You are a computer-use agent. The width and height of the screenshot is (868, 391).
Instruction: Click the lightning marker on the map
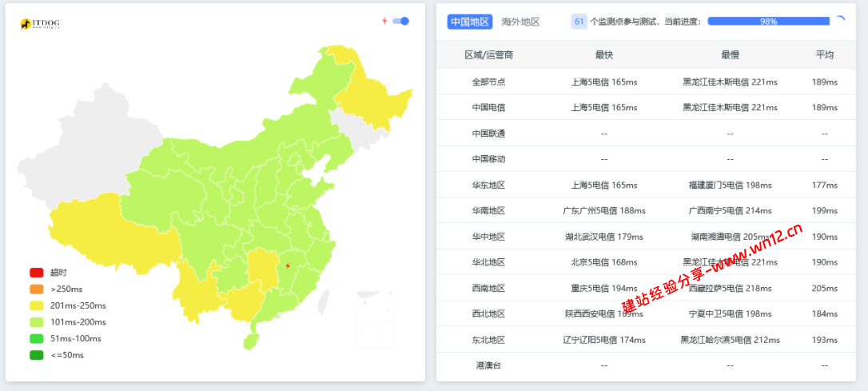tap(287, 265)
